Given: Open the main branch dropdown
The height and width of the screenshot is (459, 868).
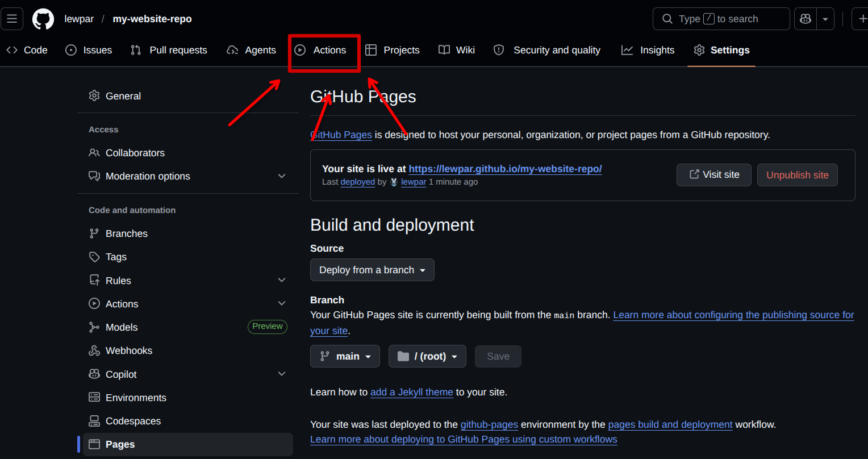Looking at the screenshot, I should click(345, 356).
